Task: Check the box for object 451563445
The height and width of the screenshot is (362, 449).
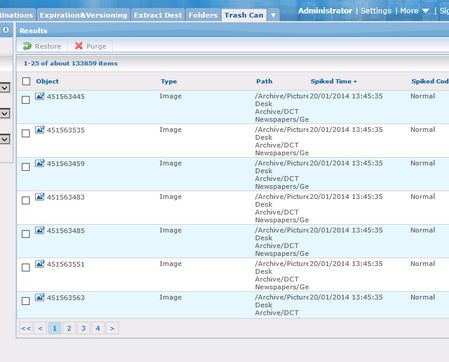Action: click(26, 100)
